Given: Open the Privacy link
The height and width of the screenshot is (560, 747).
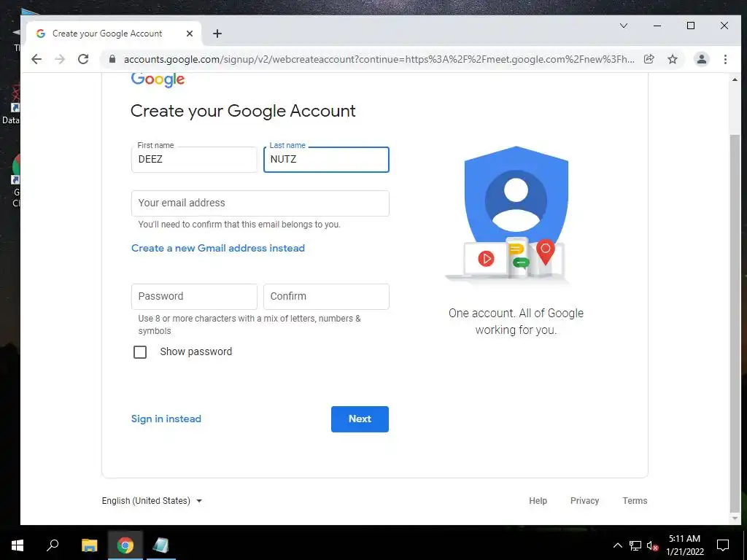Looking at the screenshot, I should pyautogui.click(x=584, y=500).
